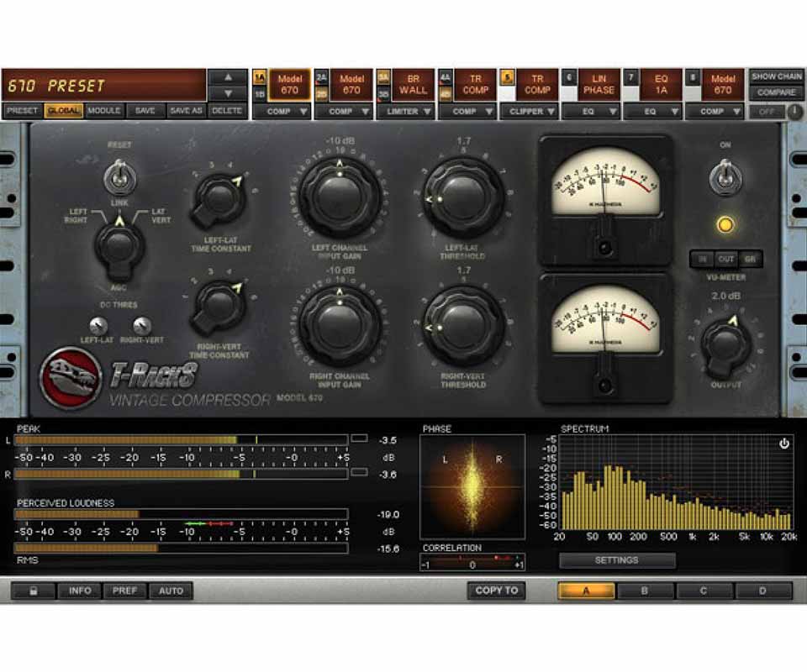
Task: Open the meter SETTINGS
Action: 617,560
